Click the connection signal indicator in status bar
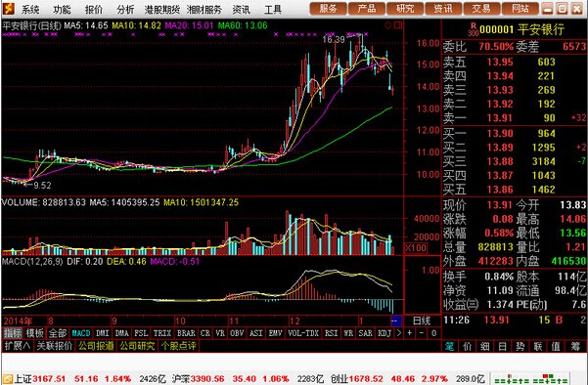This screenshot has height=385, width=588. 530,378
